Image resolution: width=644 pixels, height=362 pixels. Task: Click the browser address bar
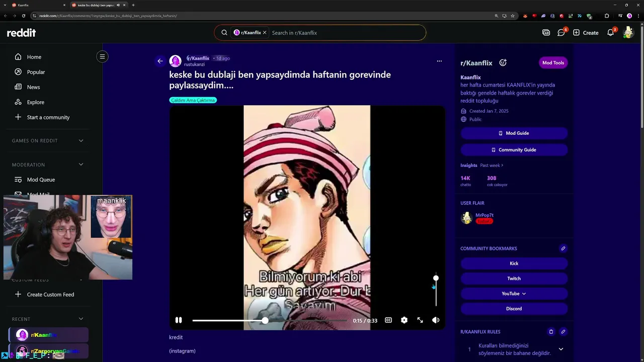[262, 16]
